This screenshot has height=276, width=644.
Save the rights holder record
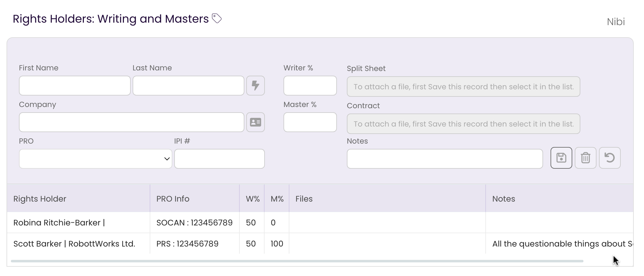(561, 158)
